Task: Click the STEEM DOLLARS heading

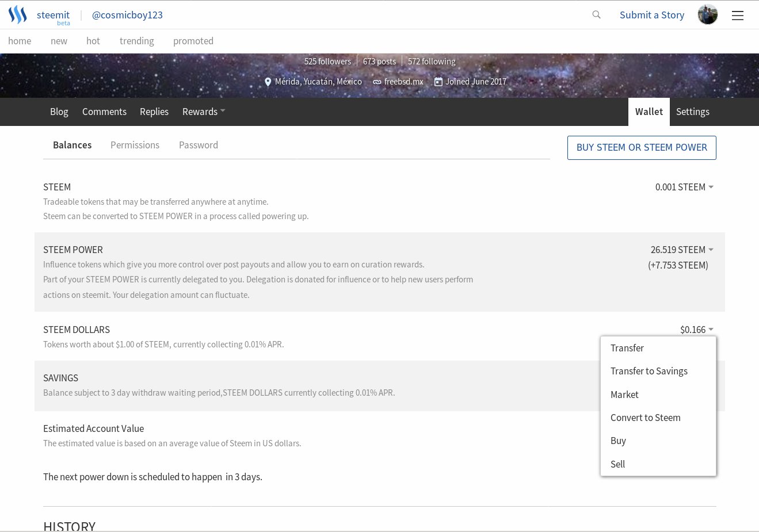Action: 77,330
